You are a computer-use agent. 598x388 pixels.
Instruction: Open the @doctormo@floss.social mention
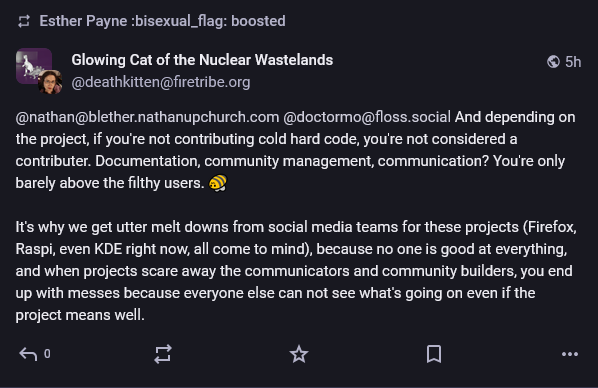tap(367, 117)
